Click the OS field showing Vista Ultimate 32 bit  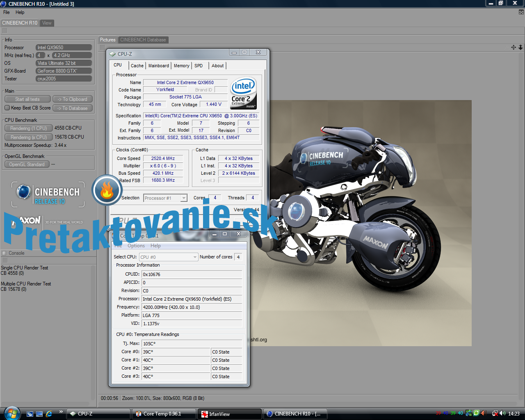pos(64,63)
